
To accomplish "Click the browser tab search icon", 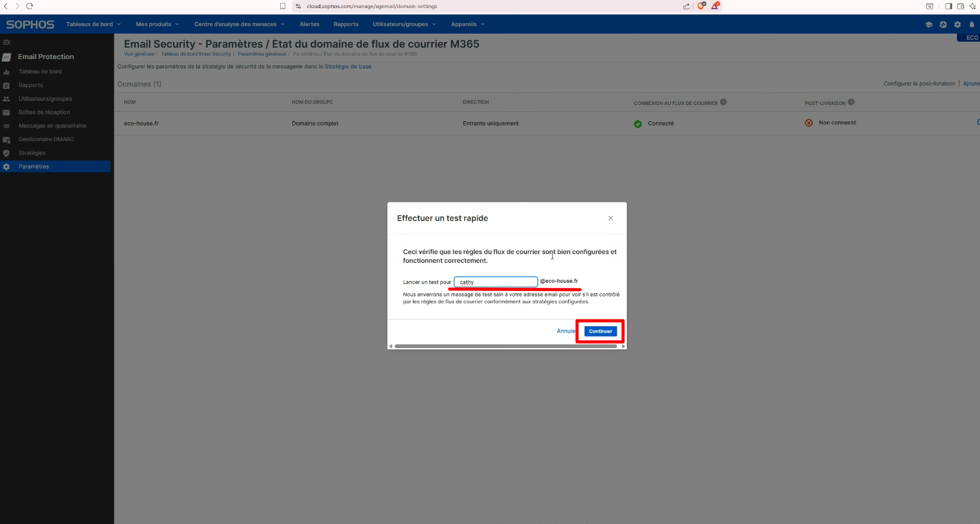I will pos(930,6).
